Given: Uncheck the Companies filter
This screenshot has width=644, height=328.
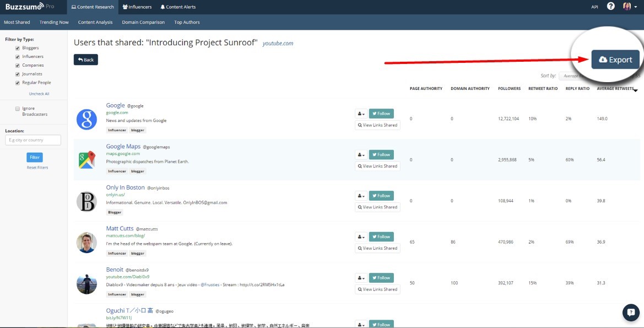Looking at the screenshot, I should point(18,66).
